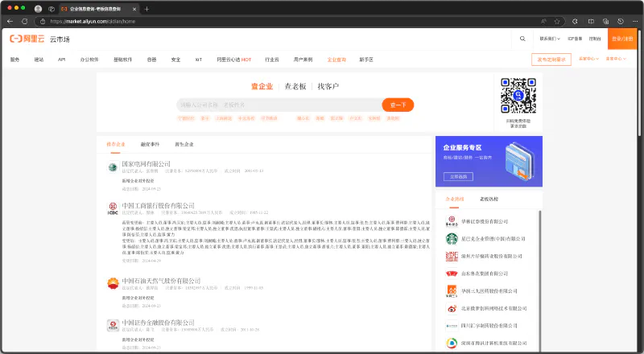Click the orange 查一下 search button
644x354 pixels.
point(398,105)
